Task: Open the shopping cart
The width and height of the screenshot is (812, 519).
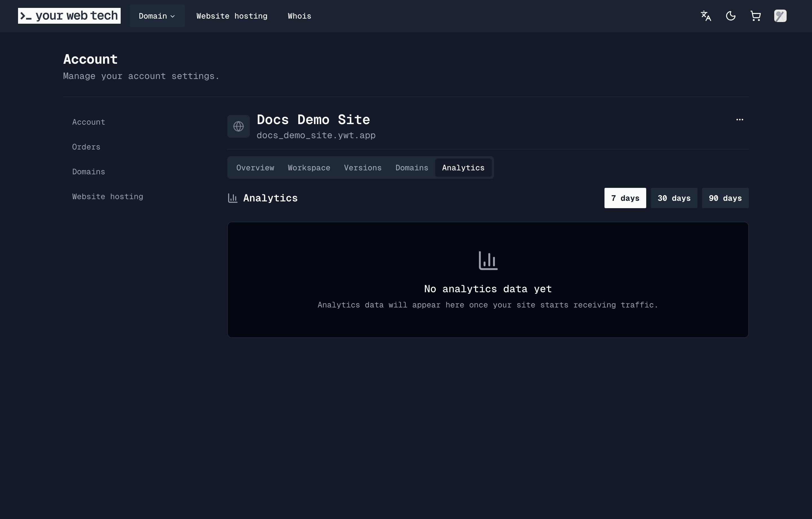Action: pos(755,16)
